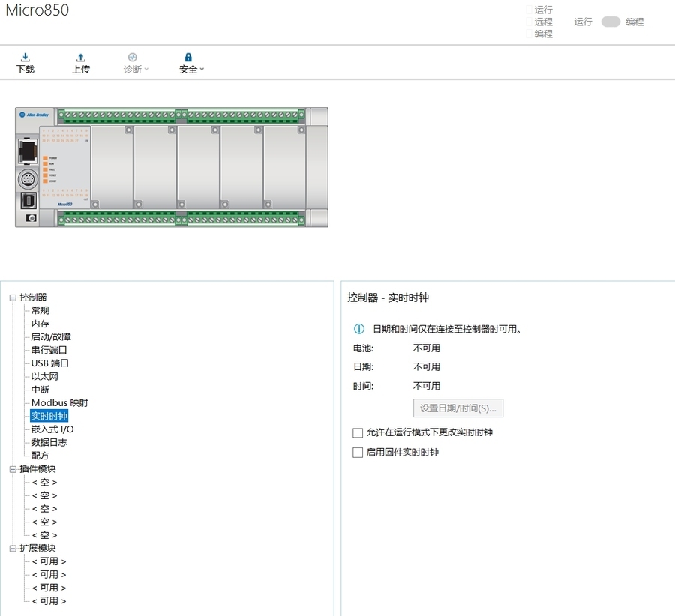Click the 时间: label
Image resolution: width=675 pixels, height=616 pixels.
tap(363, 386)
